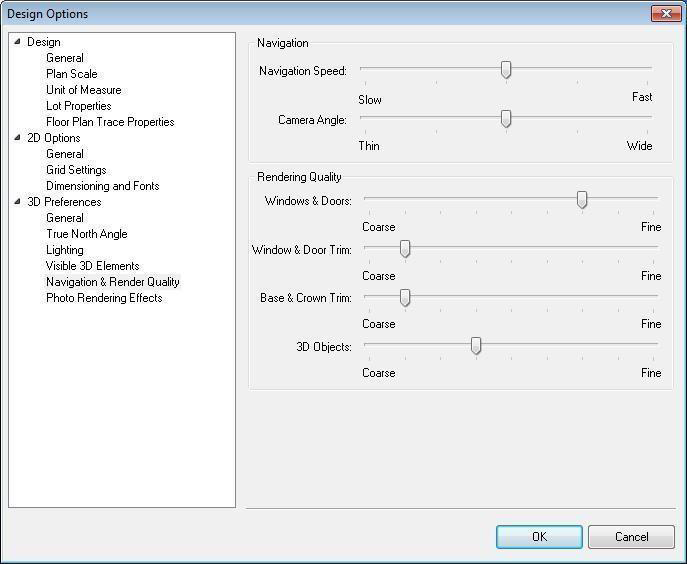Select Navigation & Render Quality item
Viewport: 687px width, 564px height.
pyautogui.click(x=113, y=282)
